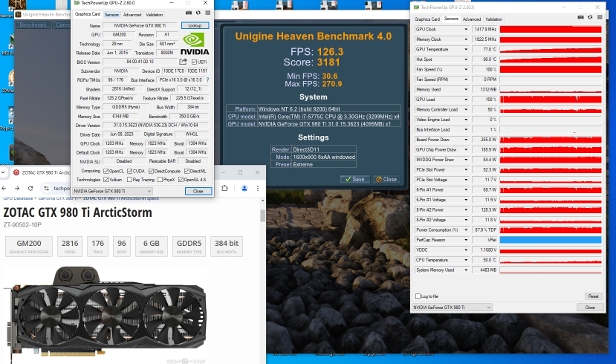
Task: Click the GPU-Z app icon in left title bar
Action: click(77, 3)
